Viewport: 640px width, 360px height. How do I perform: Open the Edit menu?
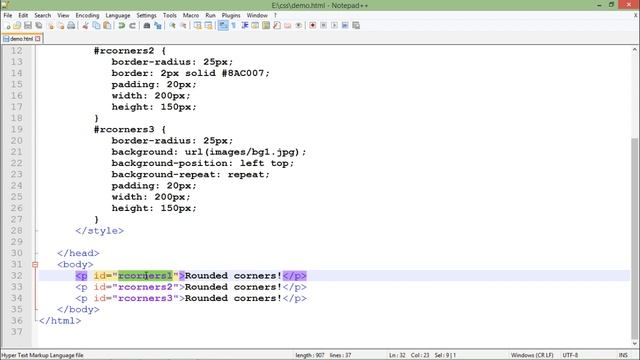coord(23,16)
